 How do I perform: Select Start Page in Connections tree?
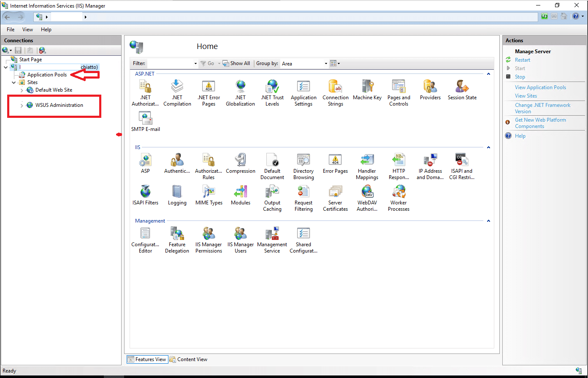[x=30, y=60]
